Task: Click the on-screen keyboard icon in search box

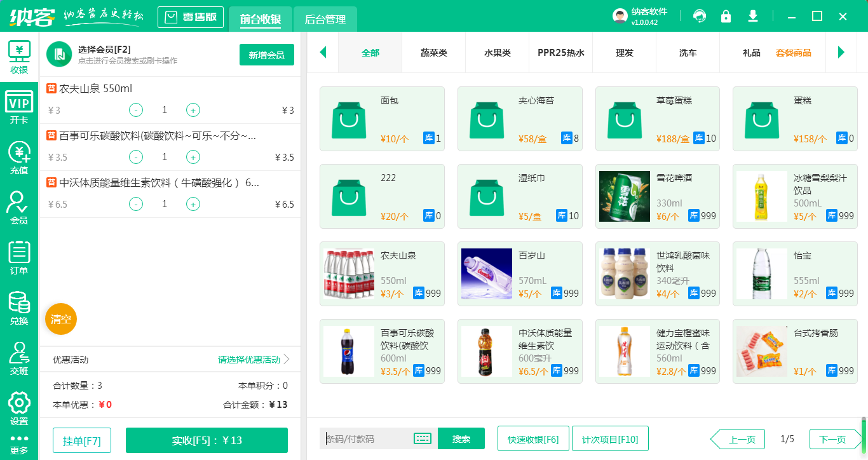Action: pyautogui.click(x=423, y=438)
